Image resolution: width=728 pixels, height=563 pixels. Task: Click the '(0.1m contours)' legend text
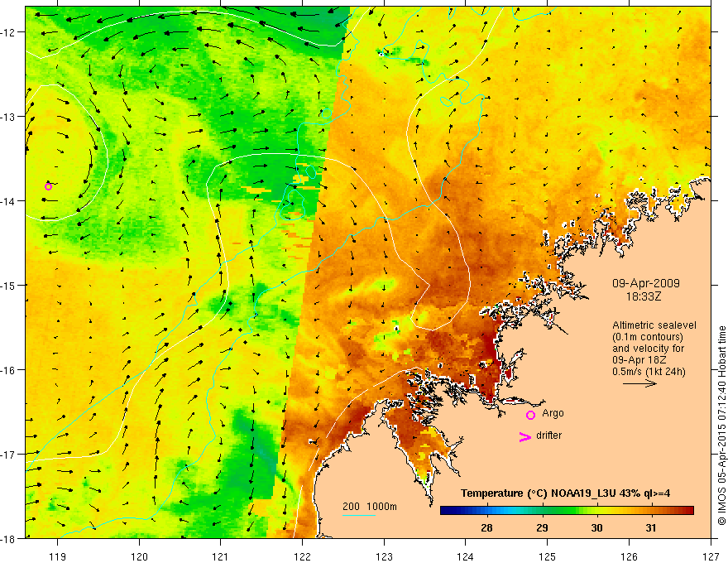(x=648, y=337)
